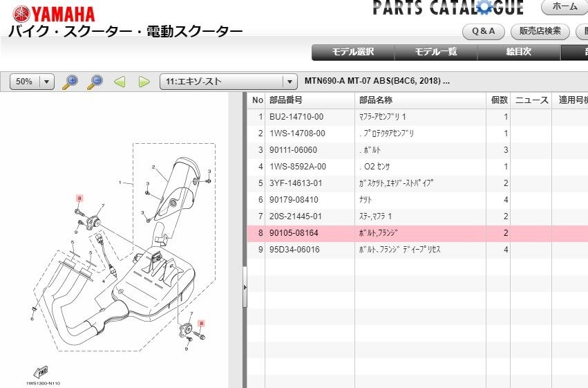Select part number BU2-14710-00
Screen dimensions: 588x388
(296, 117)
